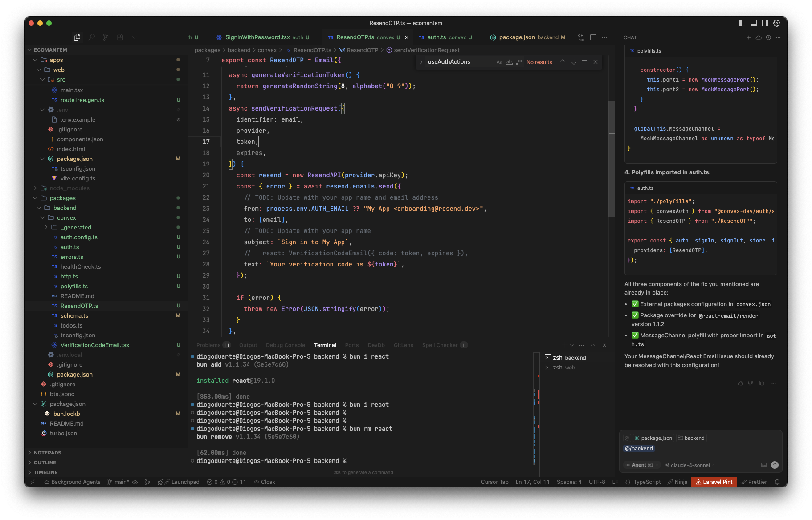812x520 pixels.
Task: Toggle the primary sidebar layout icon
Action: (x=742, y=23)
